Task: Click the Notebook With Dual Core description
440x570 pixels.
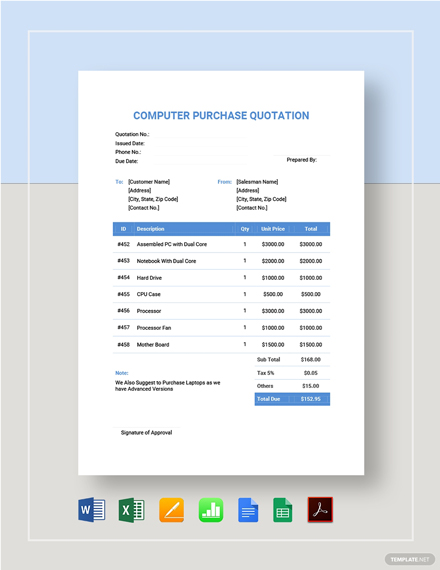Action: [x=166, y=261]
